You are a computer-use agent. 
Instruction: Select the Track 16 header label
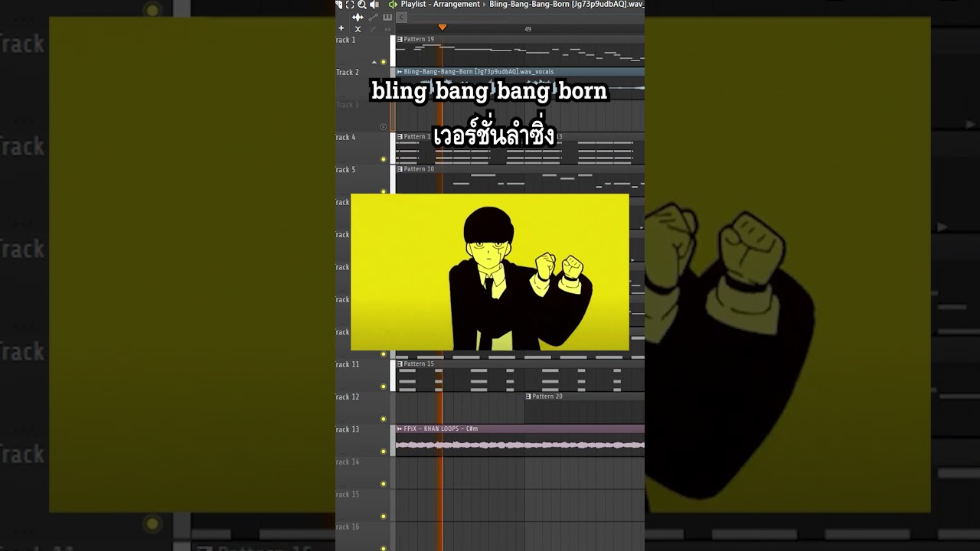click(347, 527)
